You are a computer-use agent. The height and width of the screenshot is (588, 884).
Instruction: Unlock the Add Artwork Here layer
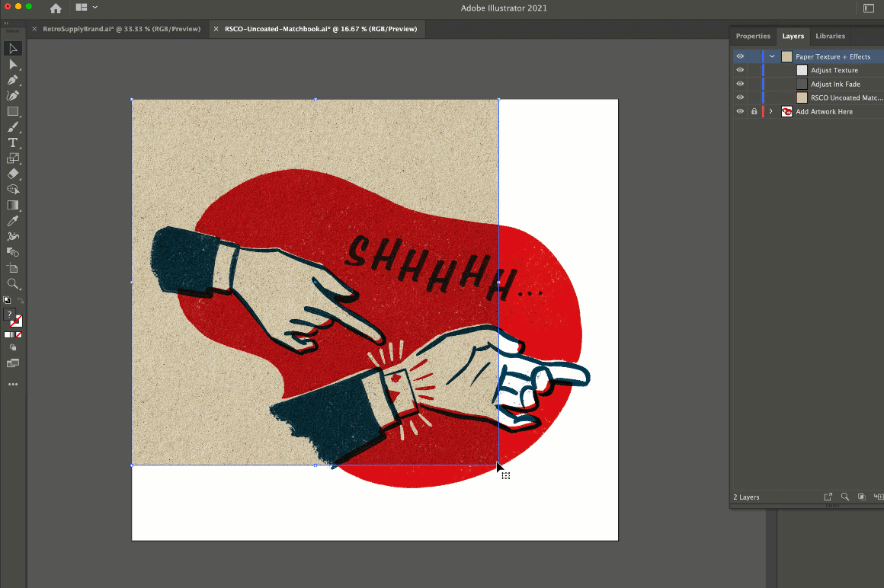[754, 111]
